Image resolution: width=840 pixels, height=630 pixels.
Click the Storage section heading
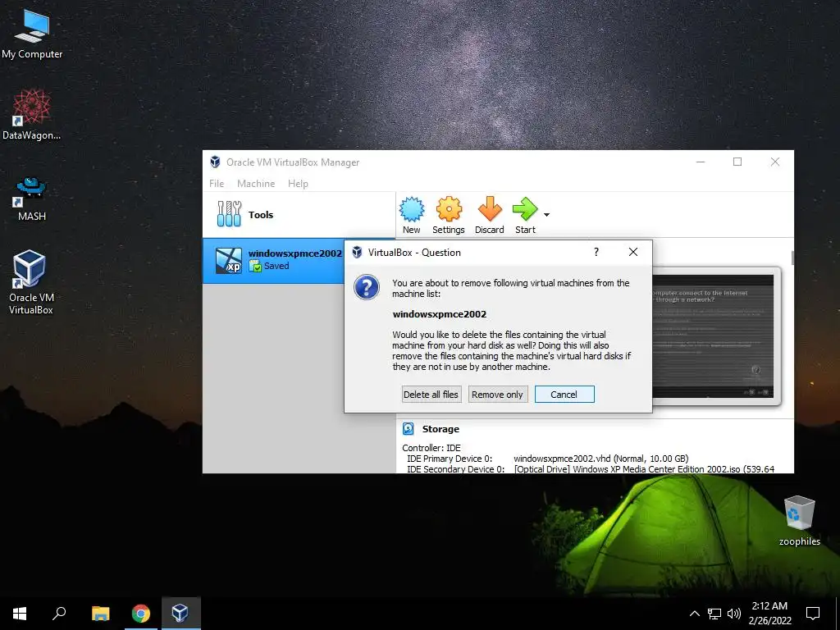click(x=441, y=429)
